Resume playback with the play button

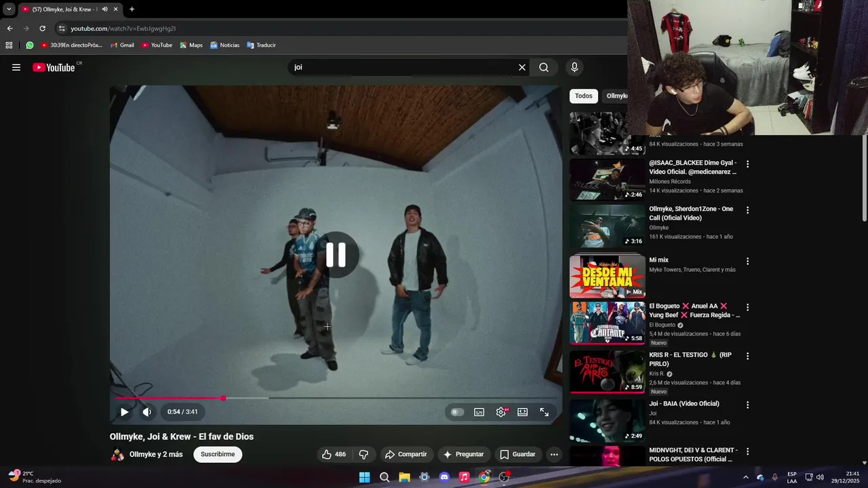(x=124, y=411)
